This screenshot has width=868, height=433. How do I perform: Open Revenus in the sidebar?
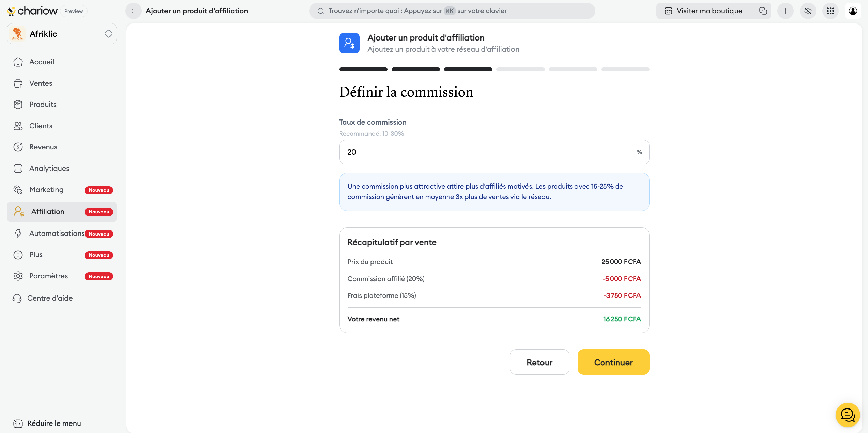[43, 147]
